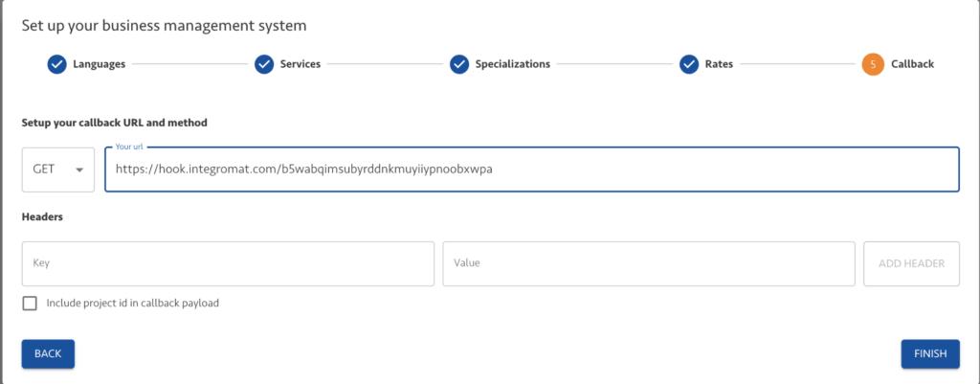Screen dimensions: 980x384
Task: Go to the Services step label
Action: tap(301, 64)
